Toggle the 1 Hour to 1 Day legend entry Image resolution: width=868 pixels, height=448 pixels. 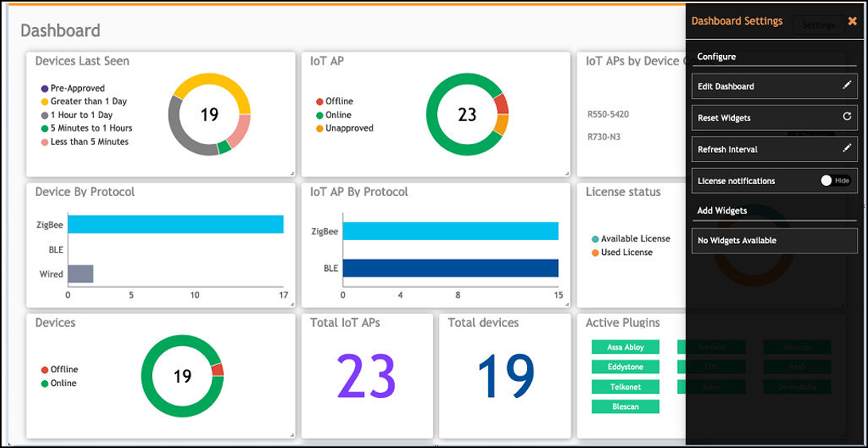(77, 115)
